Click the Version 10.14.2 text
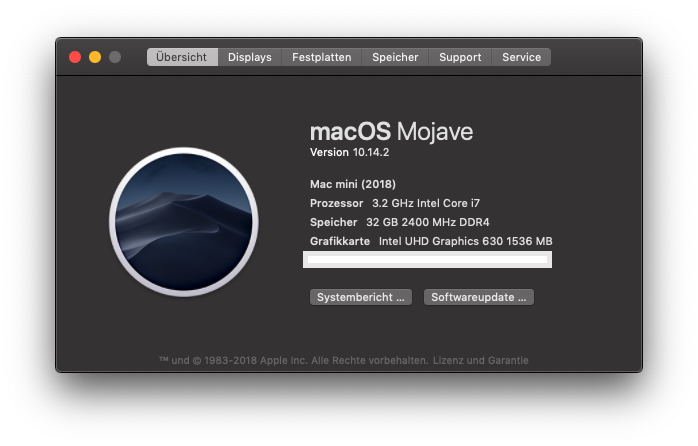This screenshot has height=446, width=698. click(x=349, y=152)
